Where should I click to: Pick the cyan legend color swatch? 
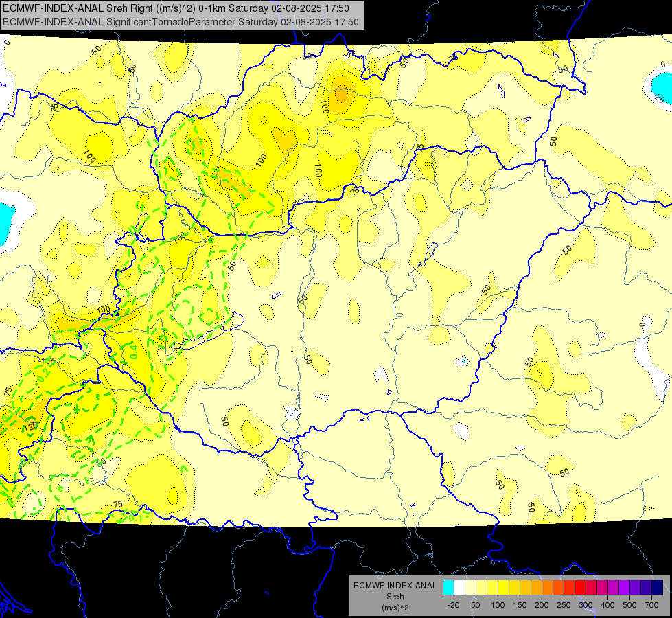(448, 587)
